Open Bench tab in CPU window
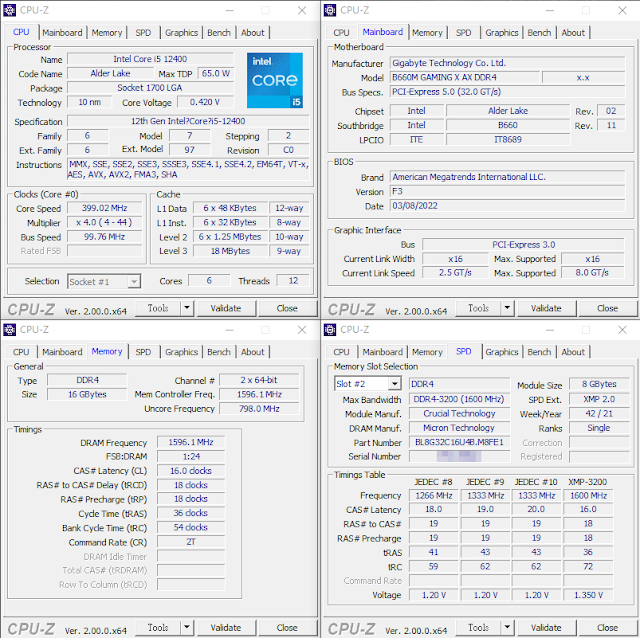The width and height of the screenshot is (640, 638). (219, 33)
